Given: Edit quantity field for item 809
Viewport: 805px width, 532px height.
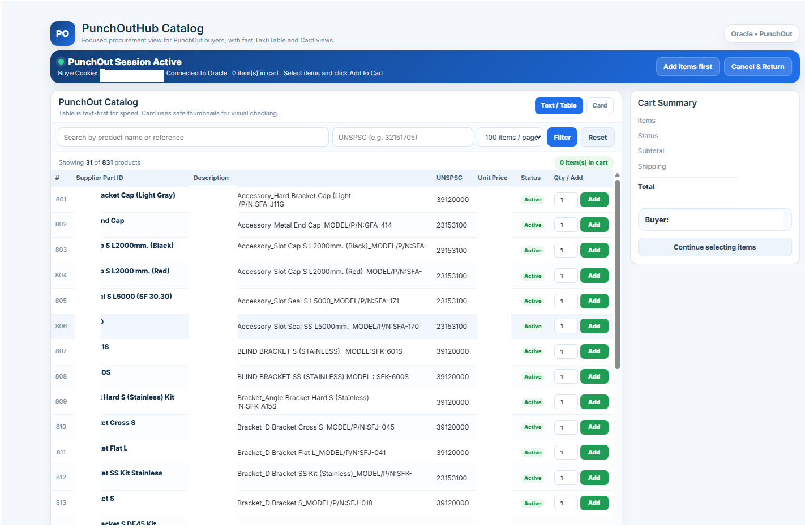Looking at the screenshot, I should [566, 402].
